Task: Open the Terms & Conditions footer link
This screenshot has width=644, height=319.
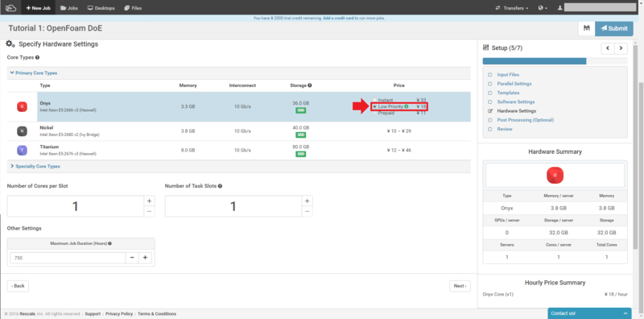Action: (157, 313)
